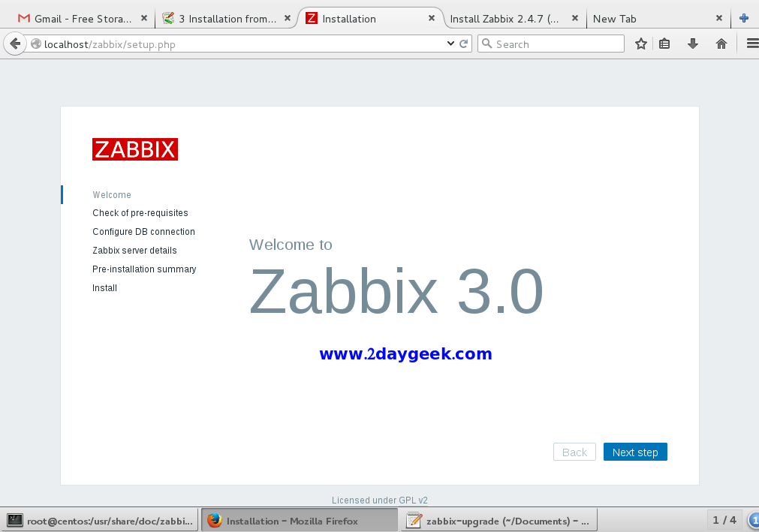Close the Installation tab

pyautogui.click(x=431, y=18)
